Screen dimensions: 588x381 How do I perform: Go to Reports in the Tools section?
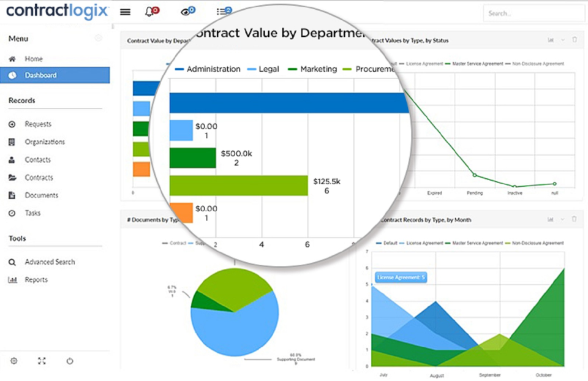(x=36, y=279)
